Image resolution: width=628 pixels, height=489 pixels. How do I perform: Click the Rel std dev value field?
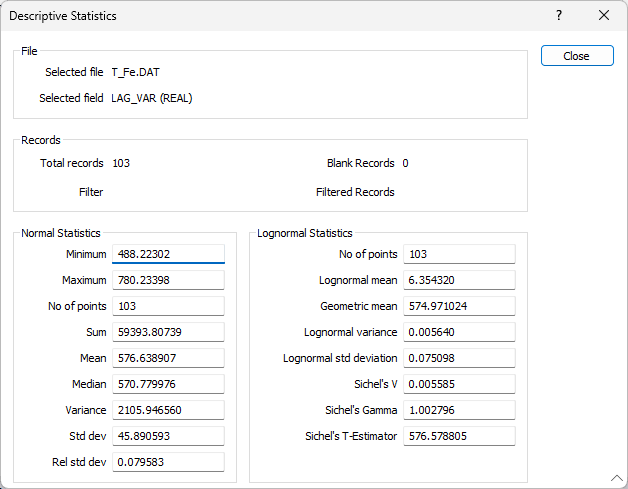(x=168, y=462)
